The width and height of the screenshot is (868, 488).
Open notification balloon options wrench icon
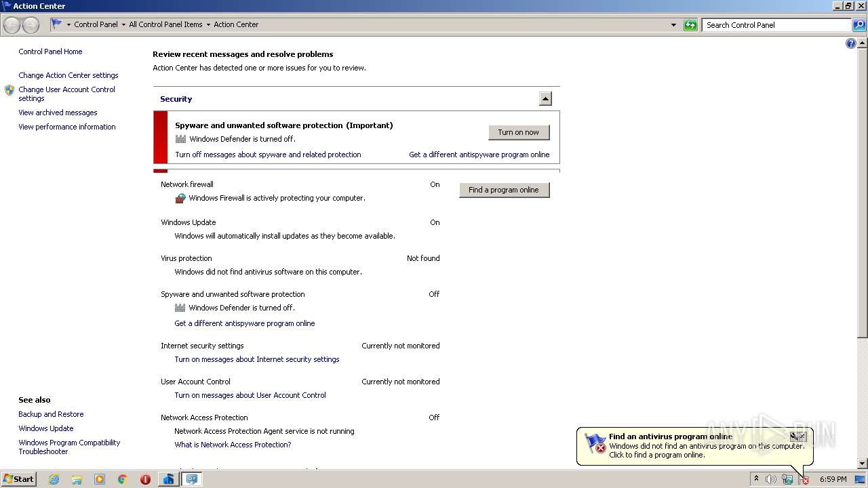pyautogui.click(x=793, y=436)
